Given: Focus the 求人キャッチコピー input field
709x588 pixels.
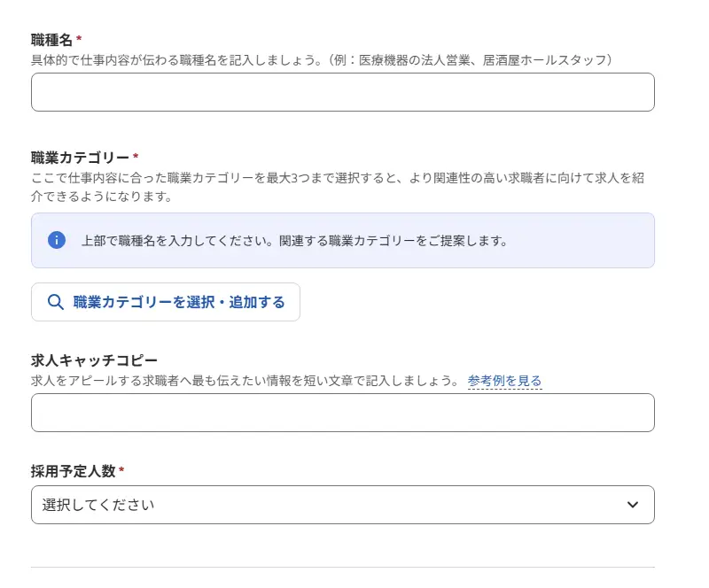Looking at the screenshot, I should point(342,413).
